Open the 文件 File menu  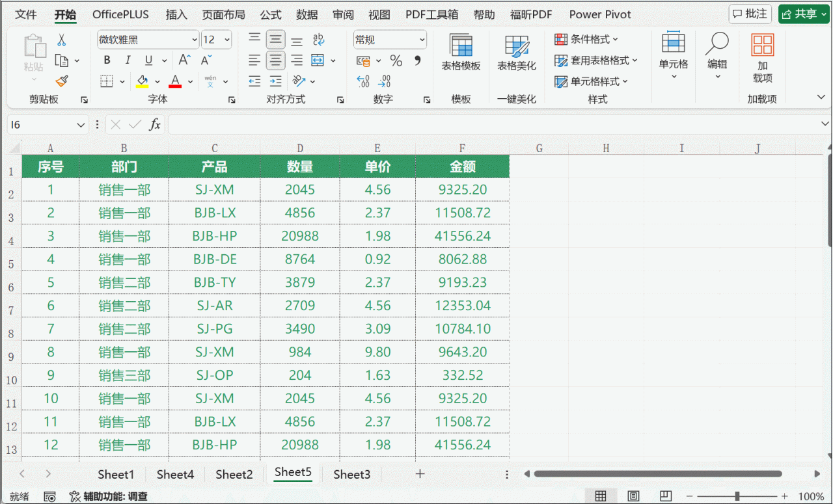pos(26,14)
